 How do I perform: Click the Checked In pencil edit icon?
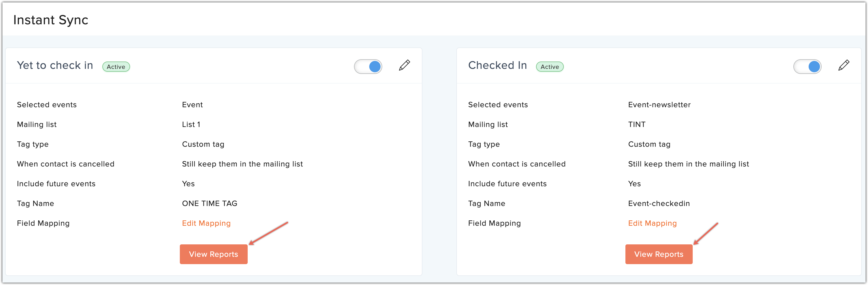click(x=843, y=65)
